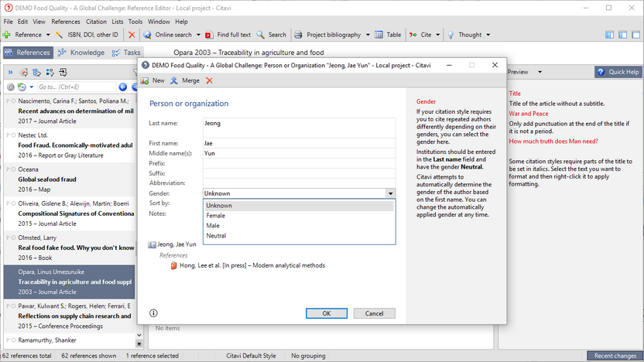The image size is (644, 362).
Task: Click the import-group filter icon
Action: [63, 73]
